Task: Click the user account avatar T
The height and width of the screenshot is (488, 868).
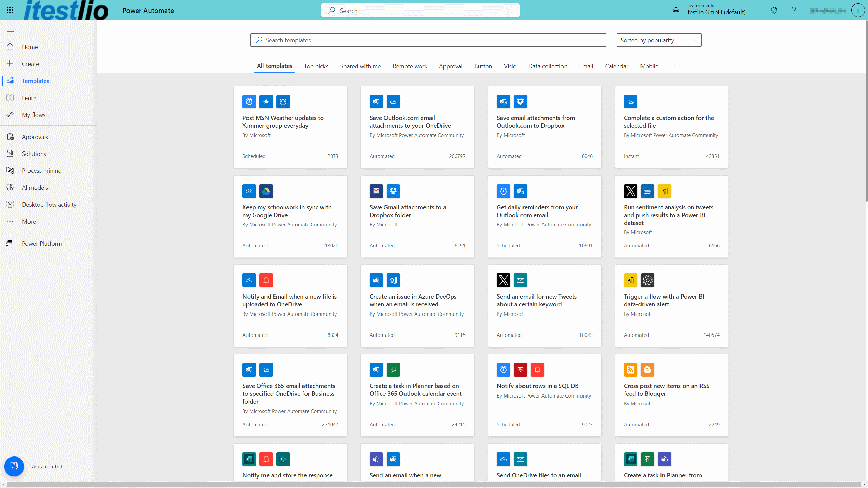Action: click(x=858, y=11)
